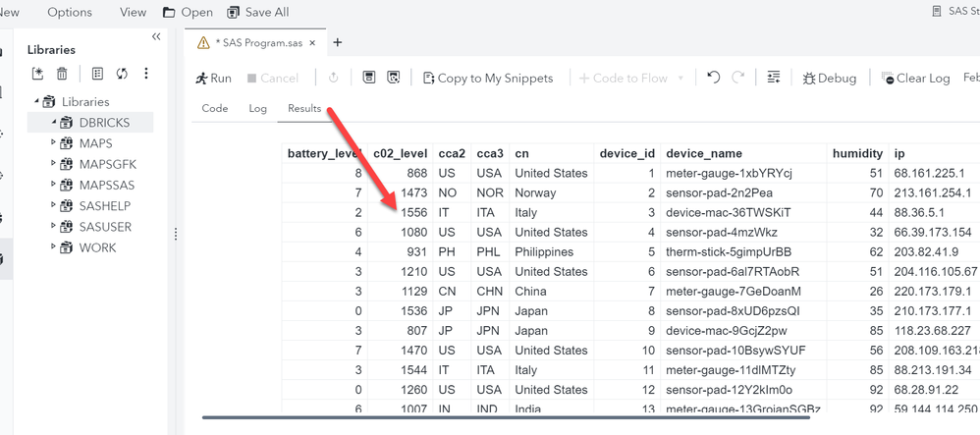Expand the SASHELP library node

(54, 206)
